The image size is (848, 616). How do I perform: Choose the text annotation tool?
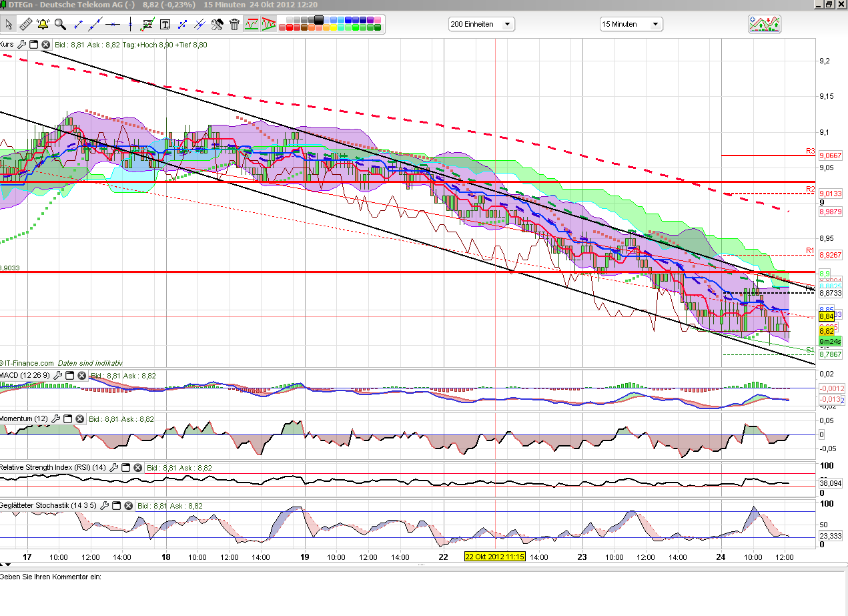click(x=164, y=25)
